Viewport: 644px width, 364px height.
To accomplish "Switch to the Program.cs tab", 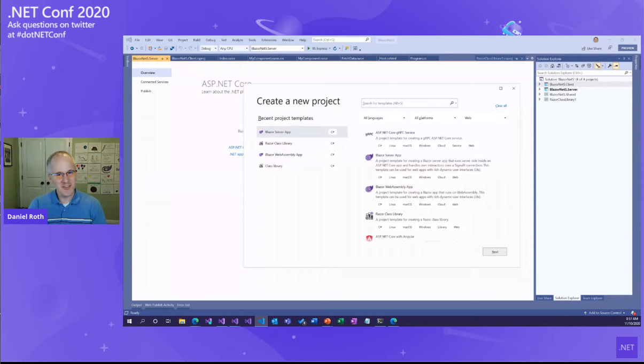I will (418, 58).
